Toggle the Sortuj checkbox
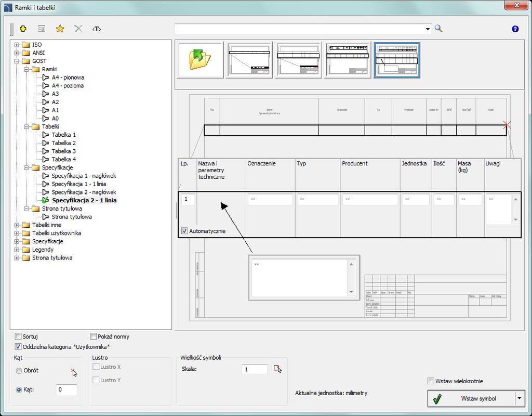The height and width of the screenshot is (416, 532). point(18,336)
